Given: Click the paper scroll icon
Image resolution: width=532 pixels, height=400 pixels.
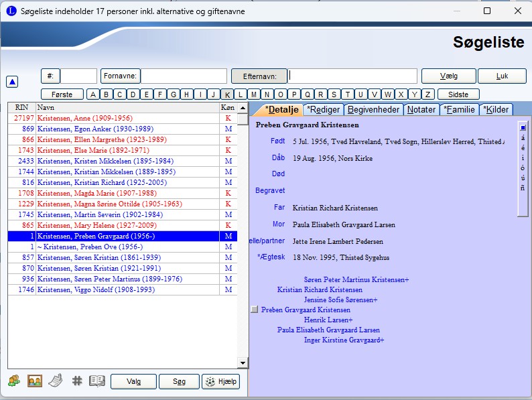Looking at the screenshot, I should (x=56, y=381).
